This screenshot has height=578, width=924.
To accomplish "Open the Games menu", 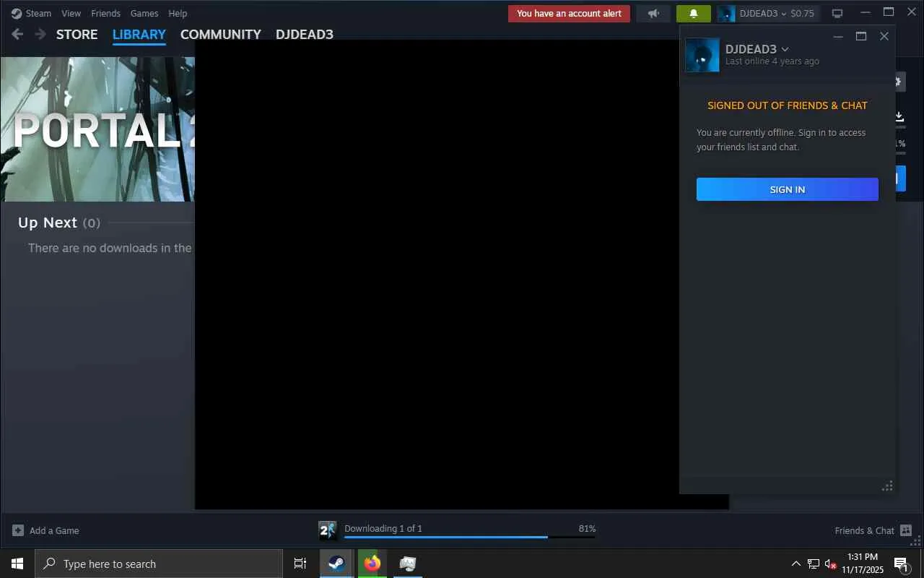I will click(x=144, y=13).
